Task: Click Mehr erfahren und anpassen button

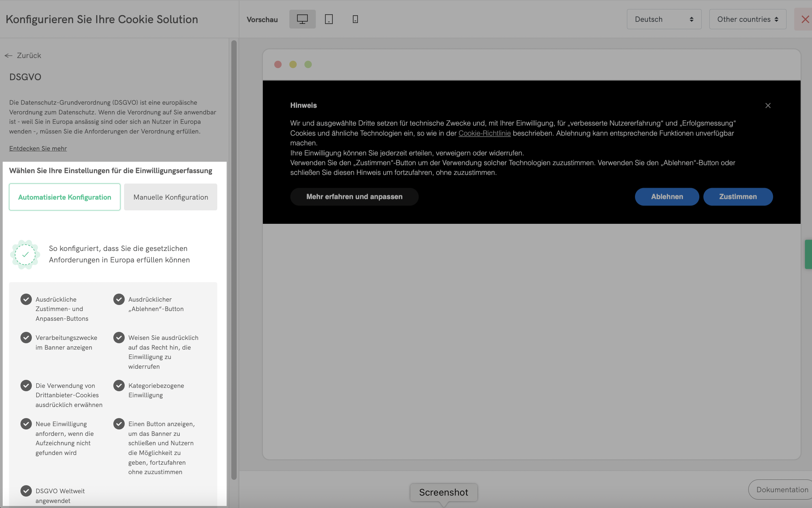Action: 354,197
